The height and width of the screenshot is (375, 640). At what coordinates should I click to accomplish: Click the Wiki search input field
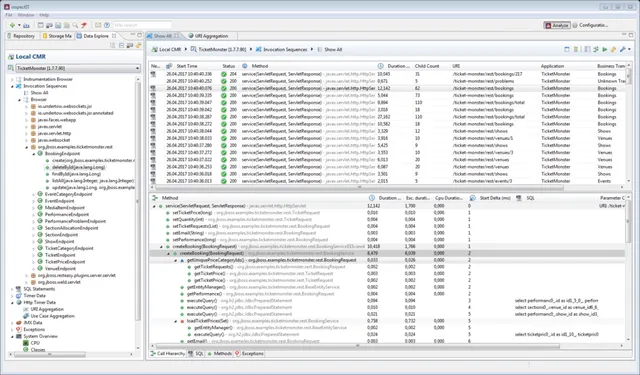coord(142,25)
